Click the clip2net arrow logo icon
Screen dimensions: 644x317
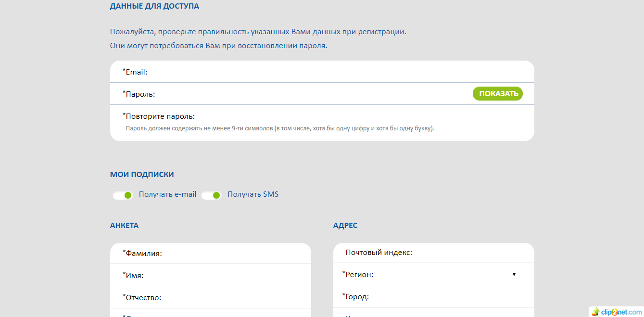tap(595, 312)
